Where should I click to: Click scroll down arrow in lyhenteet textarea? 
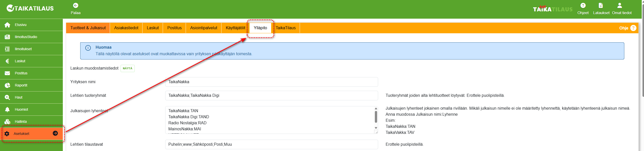click(x=376, y=128)
